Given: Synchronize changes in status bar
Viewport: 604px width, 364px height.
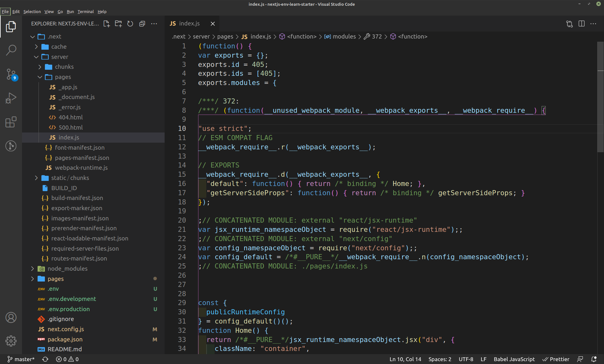Looking at the screenshot, I should (45, 359).
